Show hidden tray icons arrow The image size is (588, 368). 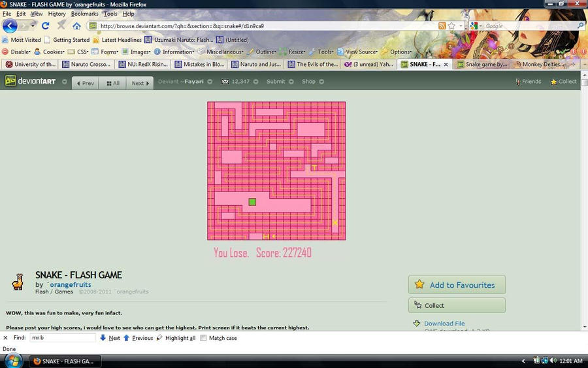[523, 361]
